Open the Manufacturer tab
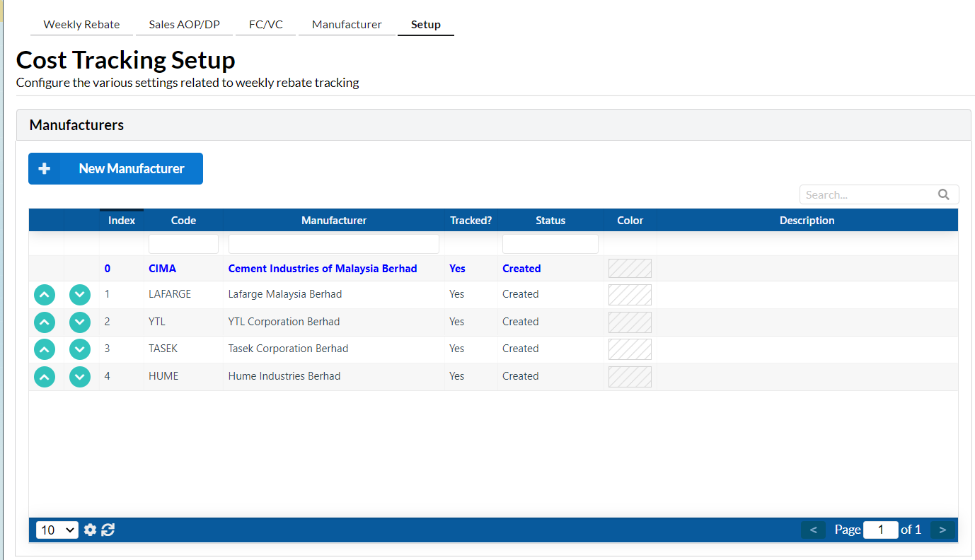 (x=347, y=25)
